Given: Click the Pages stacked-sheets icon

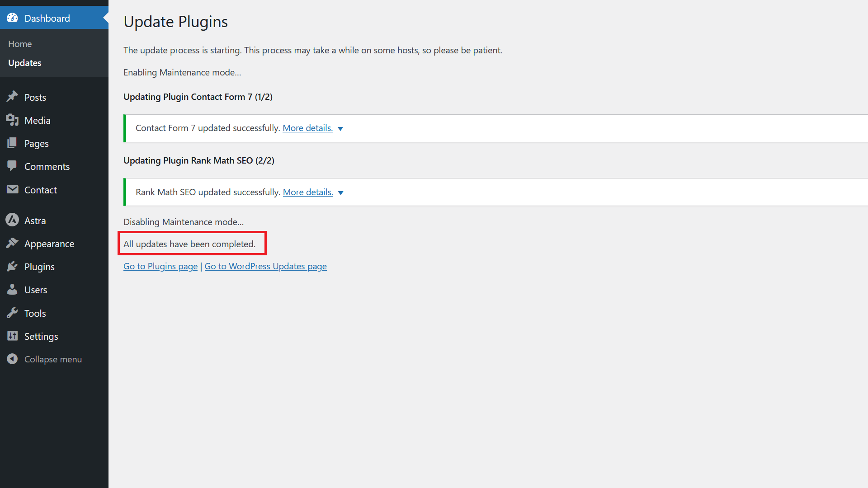Looking at the screenshot, I should point(12,143).
